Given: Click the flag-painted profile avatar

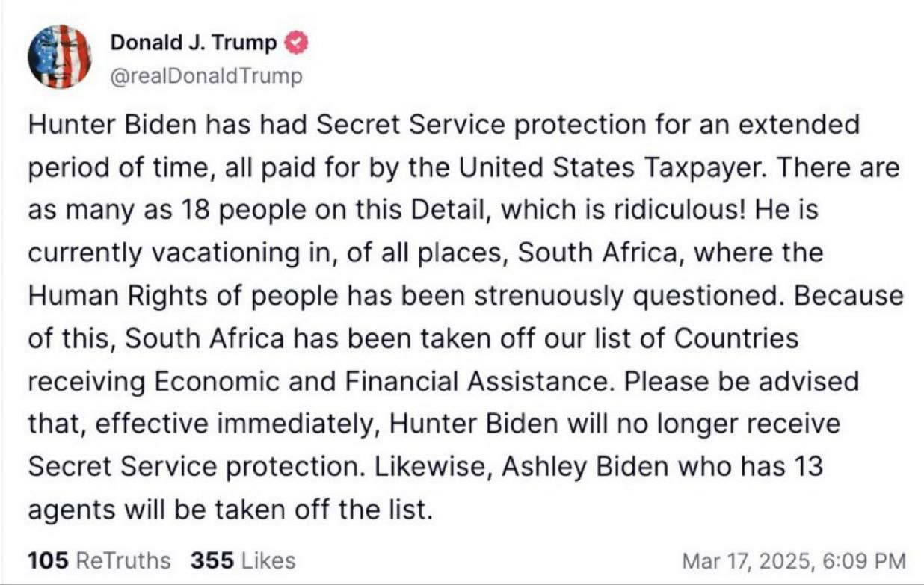Looking at the screenshot, I should click(x=60, y=57).
